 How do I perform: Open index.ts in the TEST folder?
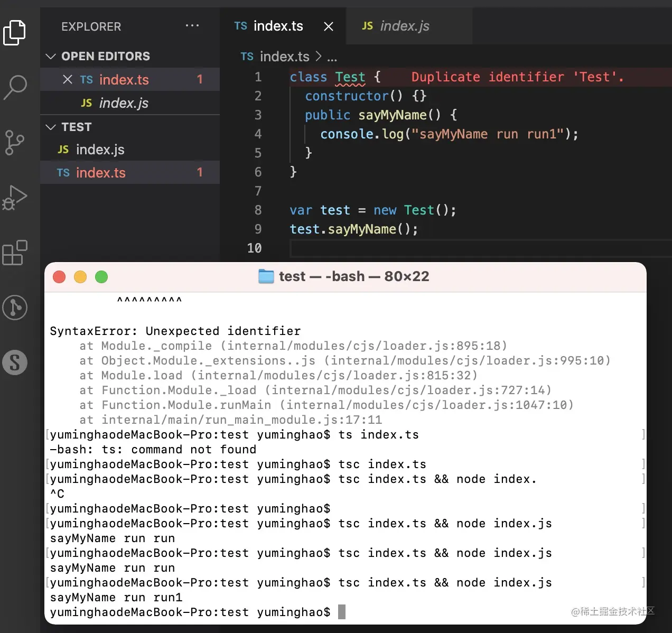130,172
